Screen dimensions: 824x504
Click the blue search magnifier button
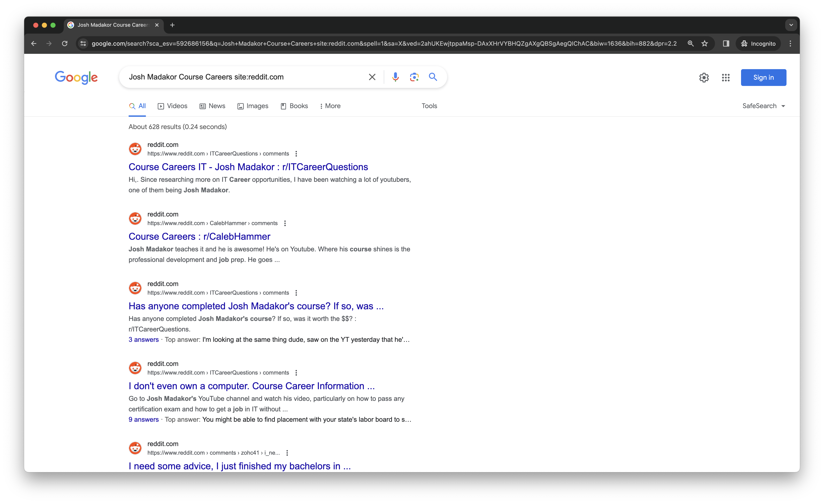click(x=433, y=77)
